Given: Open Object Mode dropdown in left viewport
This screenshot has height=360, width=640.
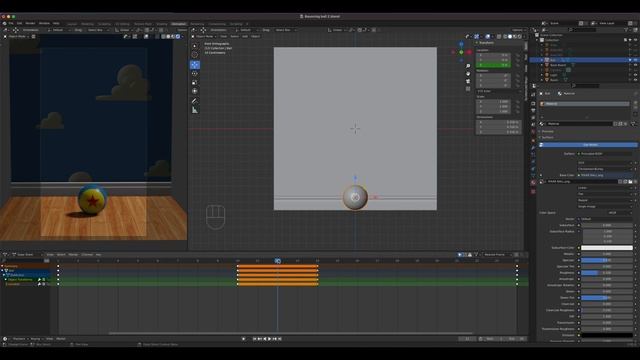Looking at the screenshot, I should pyautogui.click(x=16, y=36).
